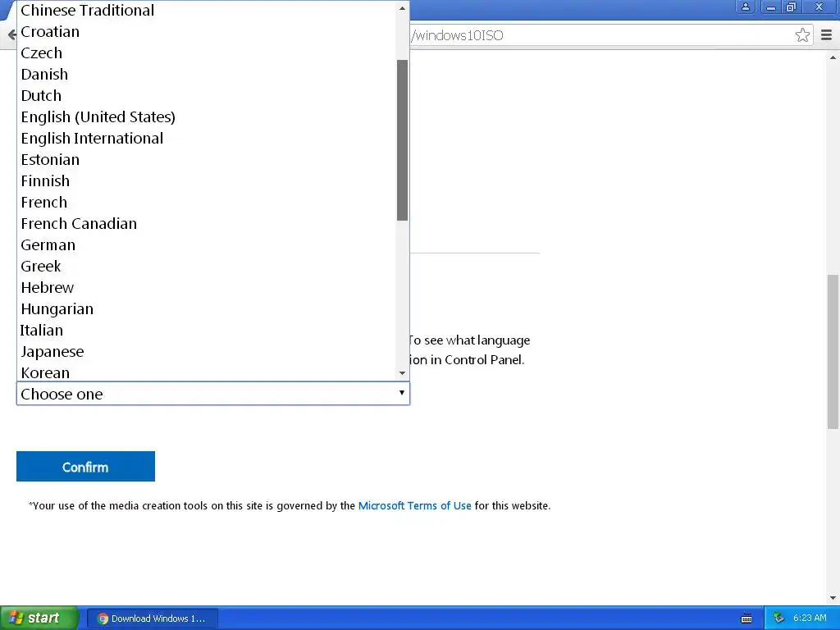840x630 pixels.
Task: Restore down the Chrome window
Action: (x=792, y=7)
